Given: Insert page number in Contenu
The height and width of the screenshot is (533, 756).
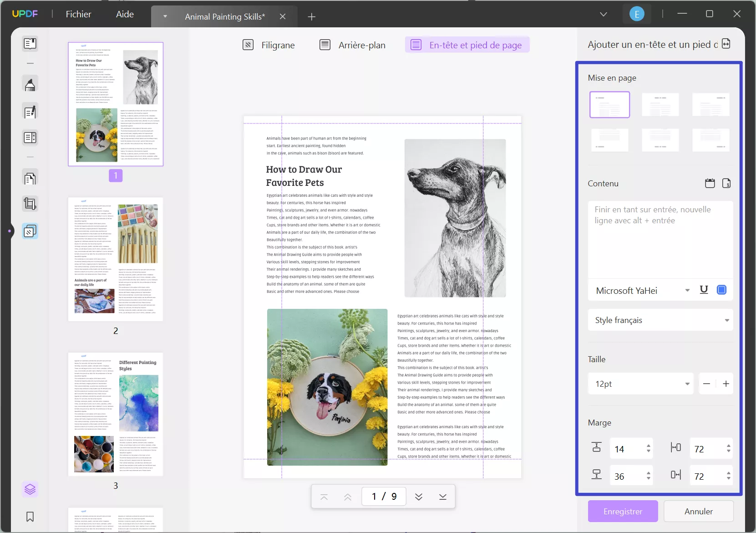Looking at the screenshot, I should 726,184.
